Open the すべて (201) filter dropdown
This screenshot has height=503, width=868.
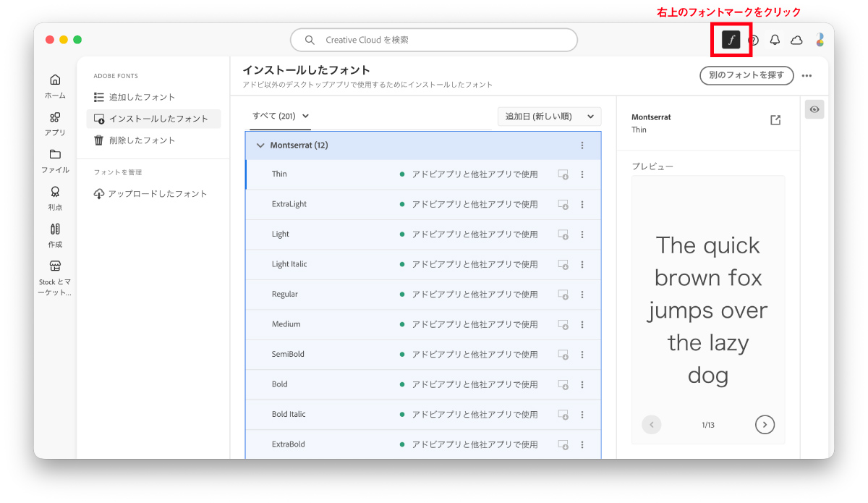pos(281,116)
